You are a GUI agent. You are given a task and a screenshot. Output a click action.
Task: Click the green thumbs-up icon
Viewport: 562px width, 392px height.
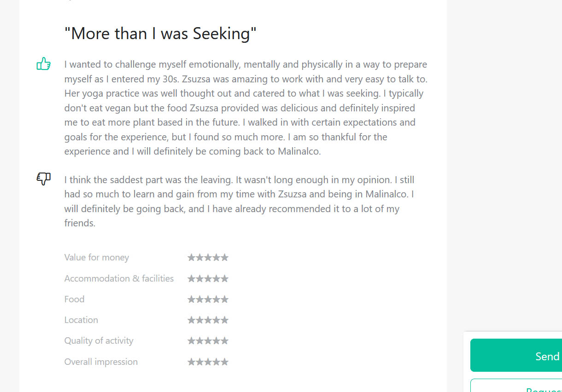click(x=43, y=63)
